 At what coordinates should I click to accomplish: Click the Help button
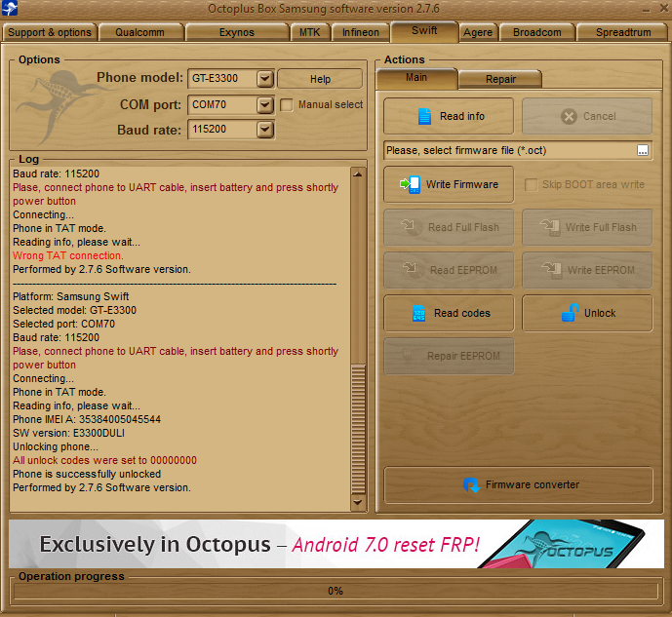(320, 79)
